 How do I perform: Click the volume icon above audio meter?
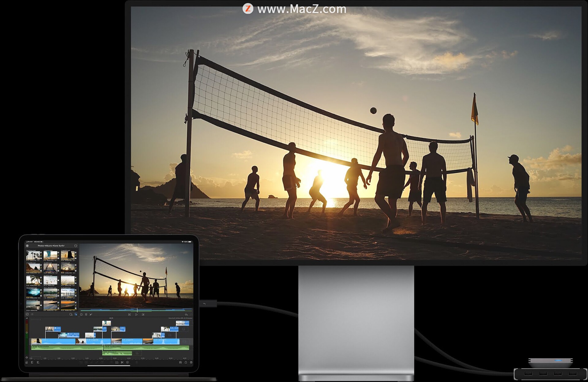[27, 318]
